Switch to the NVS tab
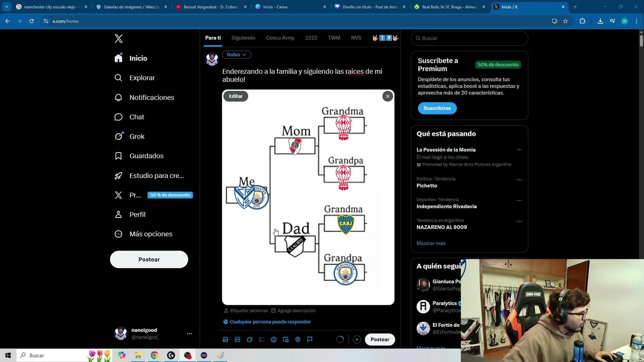This screenshot has height=362, width=644. [356, 38]
